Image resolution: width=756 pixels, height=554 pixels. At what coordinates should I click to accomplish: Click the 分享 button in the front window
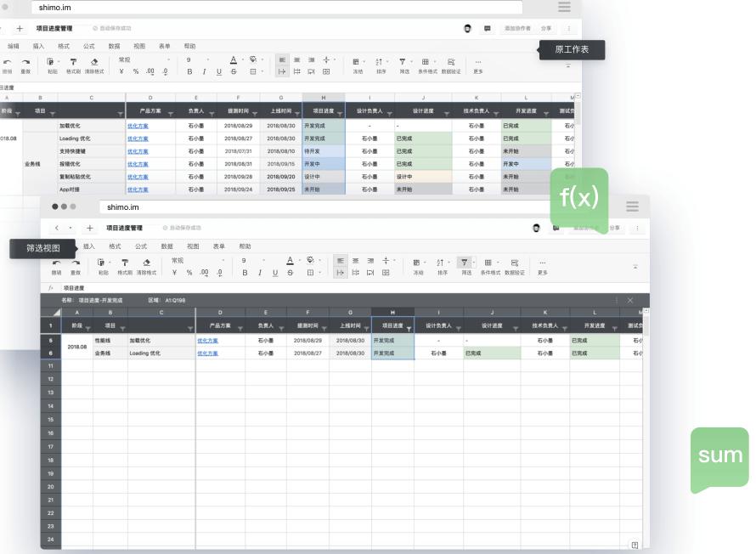(x=614, y=228)
